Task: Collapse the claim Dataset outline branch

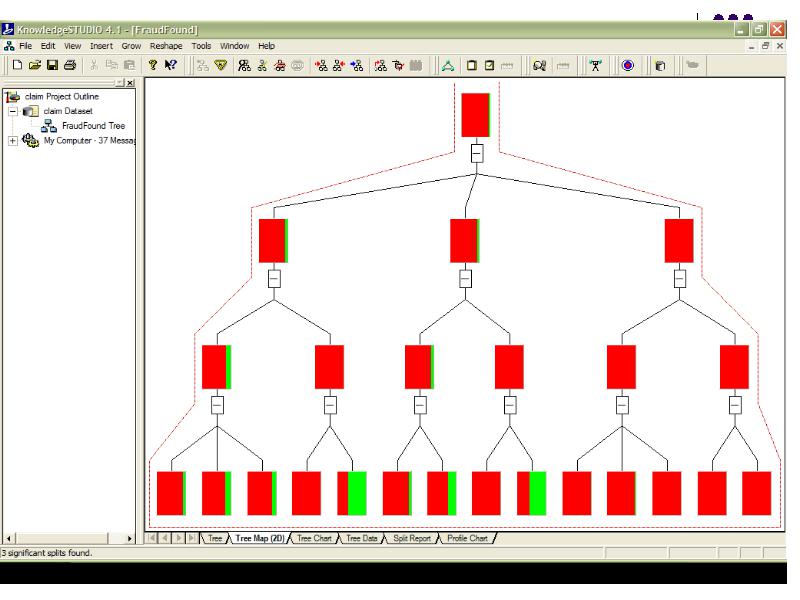Action: point(13,111)
